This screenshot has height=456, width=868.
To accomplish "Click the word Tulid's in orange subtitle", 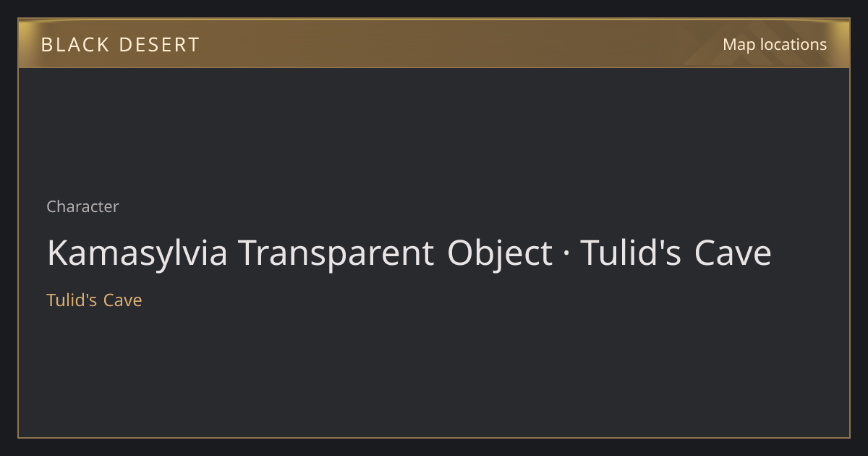I will (x=72, y=300).
